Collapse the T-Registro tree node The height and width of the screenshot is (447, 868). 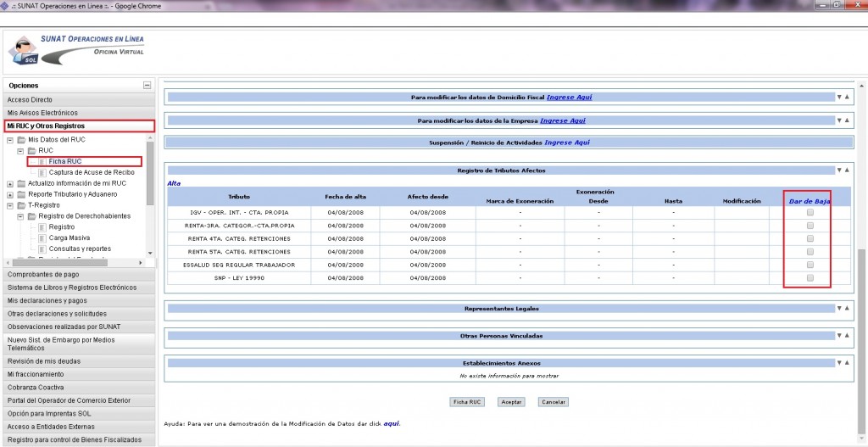point(10,205)
